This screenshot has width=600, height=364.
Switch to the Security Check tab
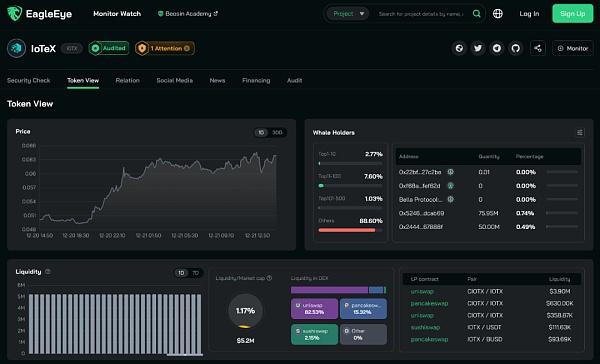click(x=29, y=80)
